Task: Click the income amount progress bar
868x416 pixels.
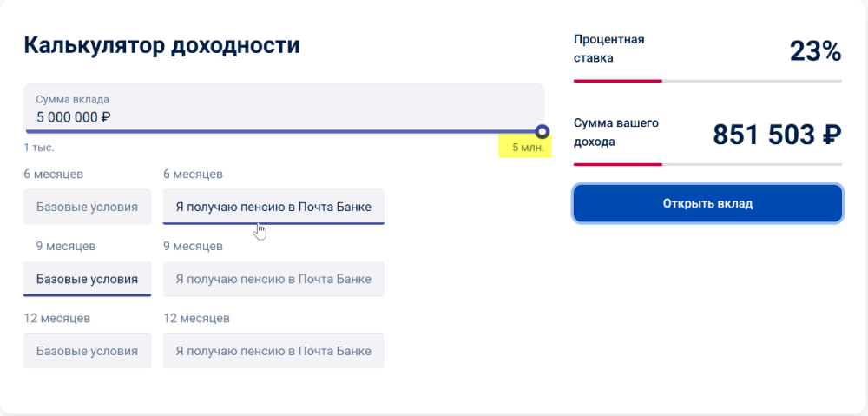Action: (x=707, y=164)
